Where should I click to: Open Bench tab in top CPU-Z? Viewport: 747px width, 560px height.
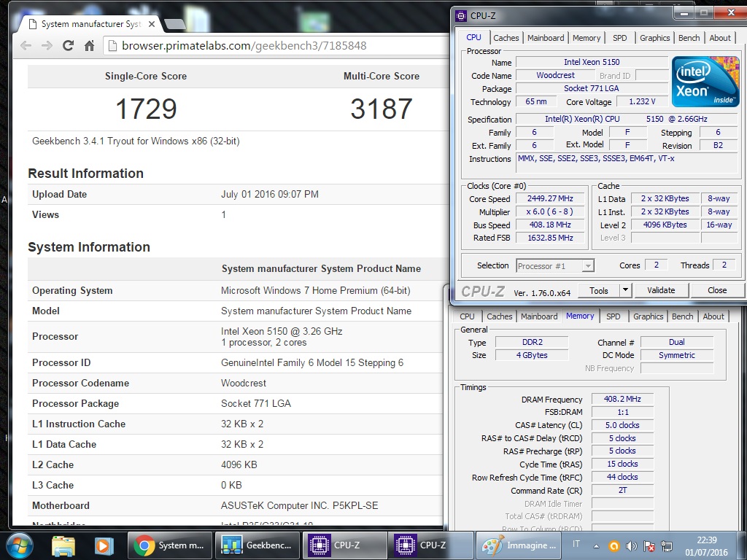[689, 38]
